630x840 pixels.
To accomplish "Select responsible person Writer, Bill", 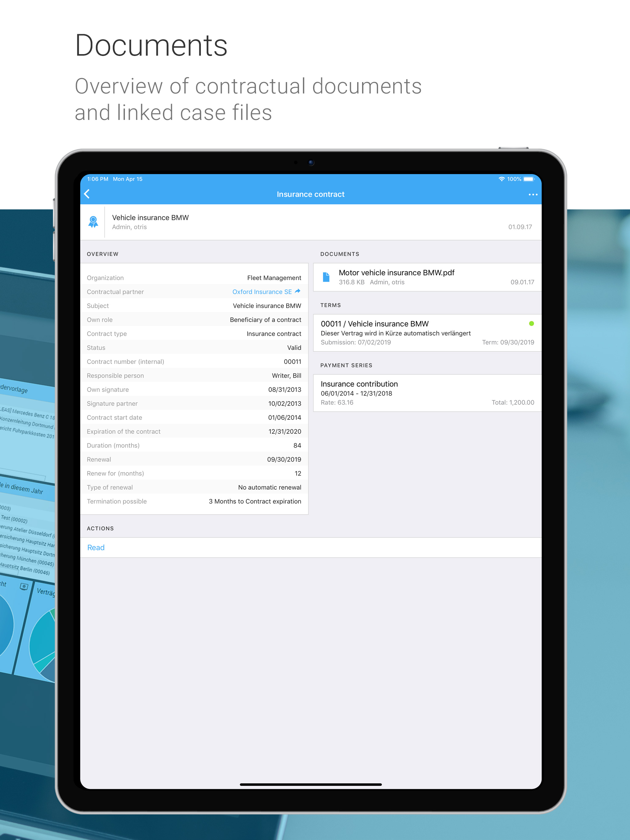I will point(286,375).
